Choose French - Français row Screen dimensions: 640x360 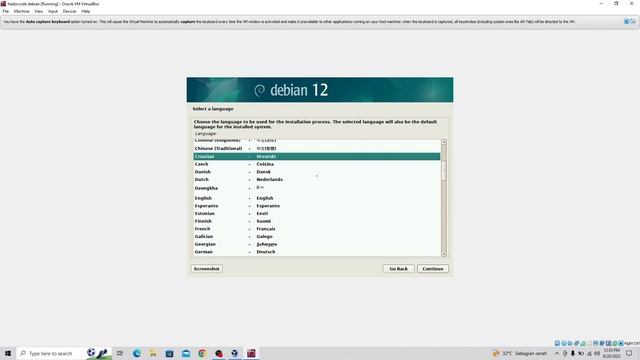pos(317,229)
